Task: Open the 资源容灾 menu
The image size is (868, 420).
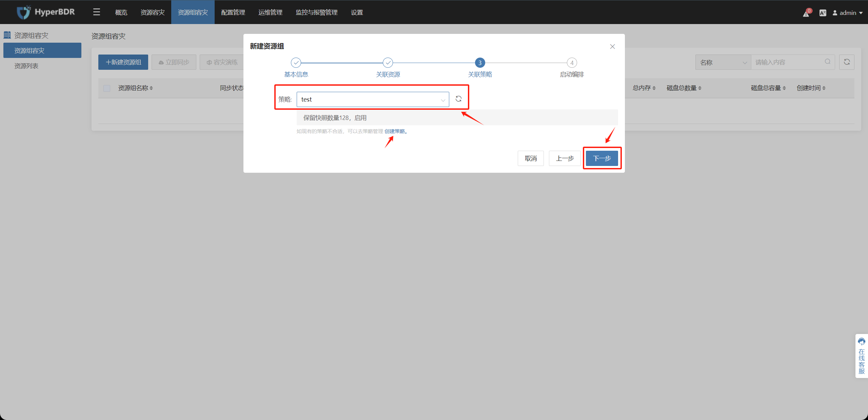Action: [x=153, y=13]
